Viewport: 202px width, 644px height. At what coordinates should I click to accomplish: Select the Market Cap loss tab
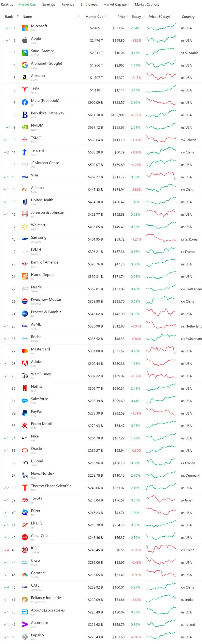coord(147,4)
